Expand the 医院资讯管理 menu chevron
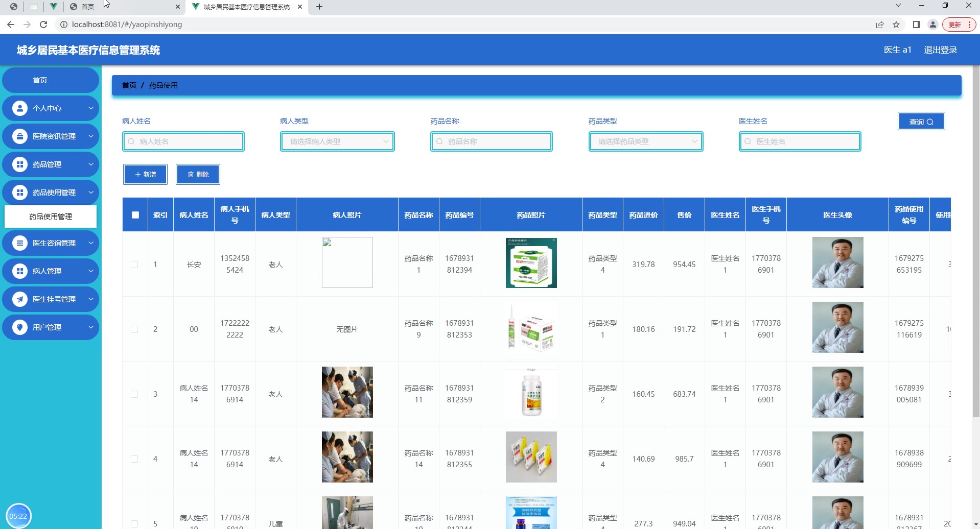 tap(91, 136)
